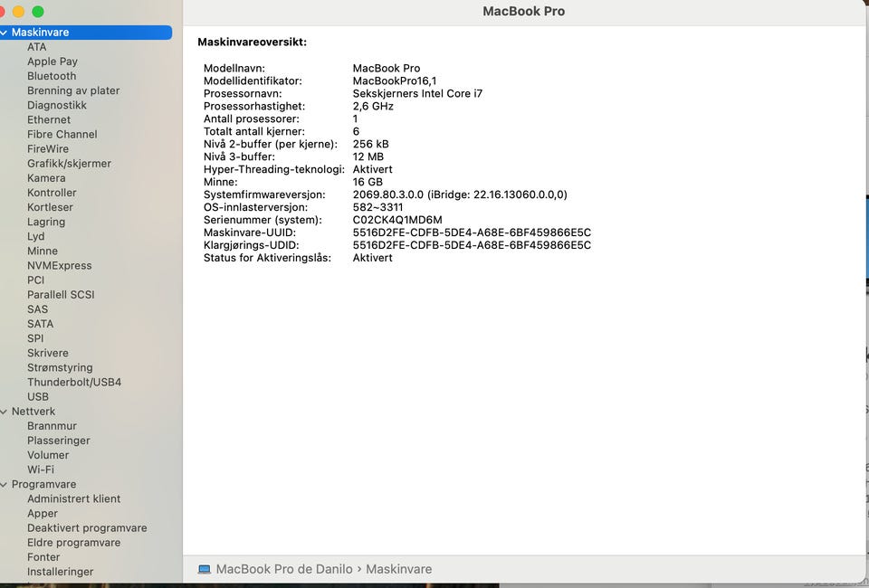Select USB in the sidebar
This screenshot has width=869, height=588.
pos(38,397)
